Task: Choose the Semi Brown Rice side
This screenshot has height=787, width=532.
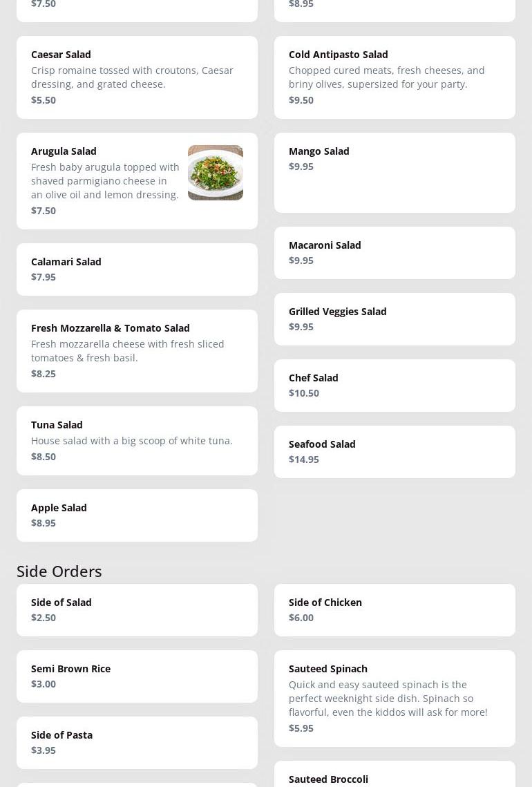Action: [x=137, y=676]
